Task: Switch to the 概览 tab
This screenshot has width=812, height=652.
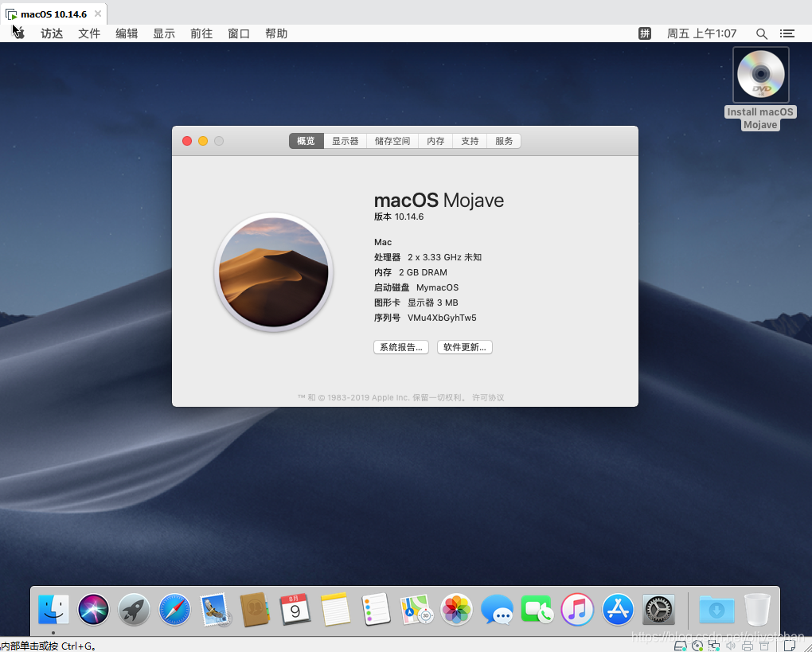Action: [x=306, y=141]
